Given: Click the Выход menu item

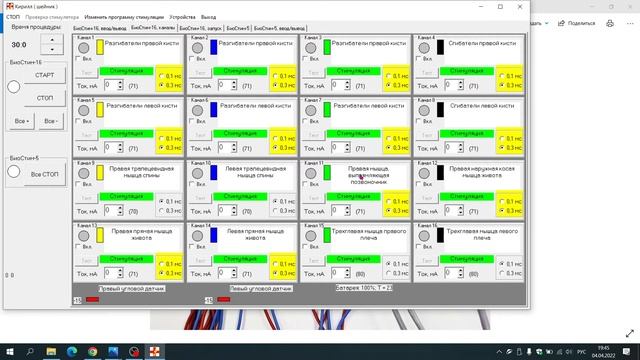Looking at the screenshot, I should [x=208, y=17].
